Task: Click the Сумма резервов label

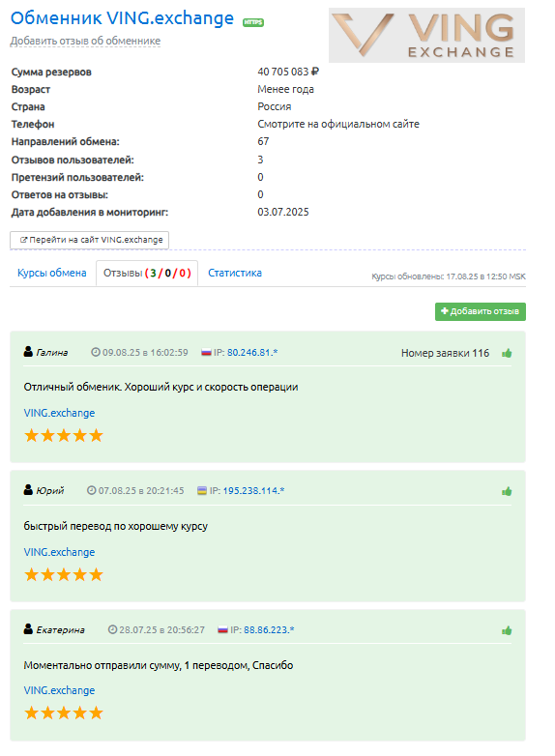Action: (51, 73)
